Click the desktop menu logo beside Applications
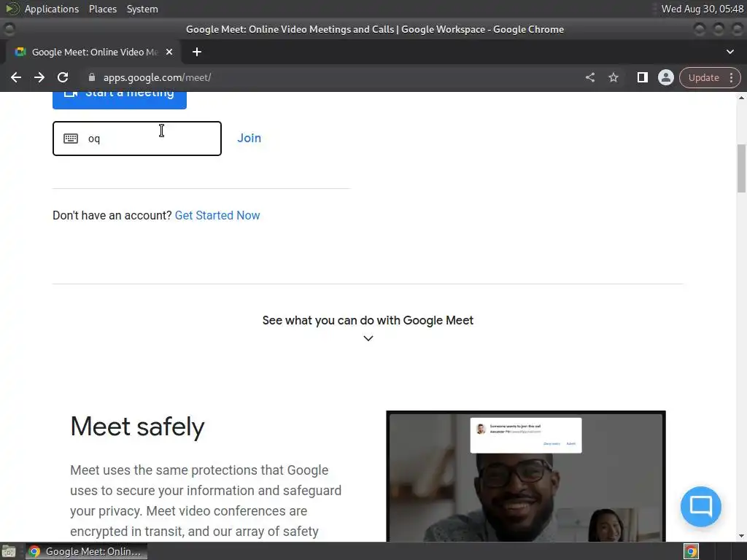 click(12, 9)
